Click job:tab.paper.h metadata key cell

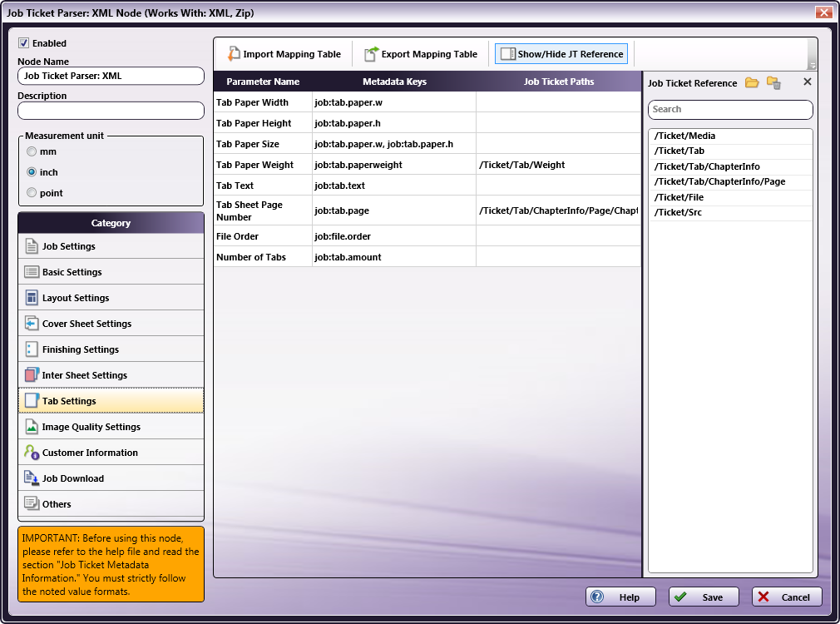click(x=394, y=123)
